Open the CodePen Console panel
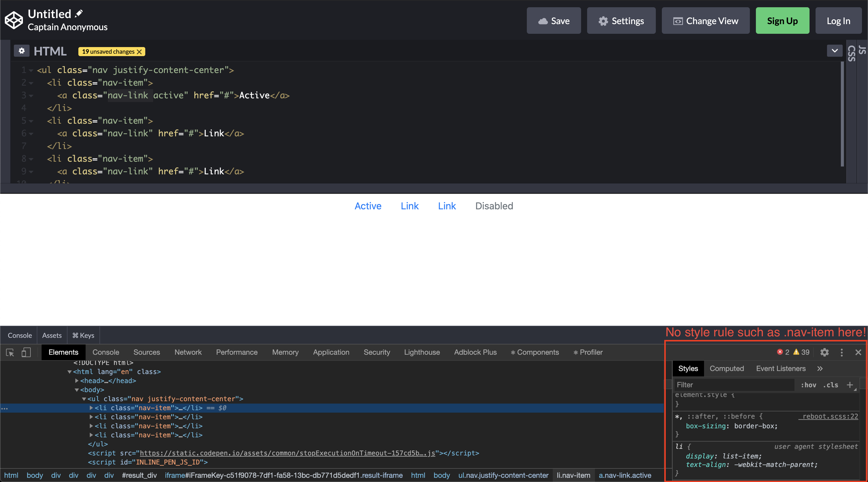The image size is (868, 482). tap(20, 335)
